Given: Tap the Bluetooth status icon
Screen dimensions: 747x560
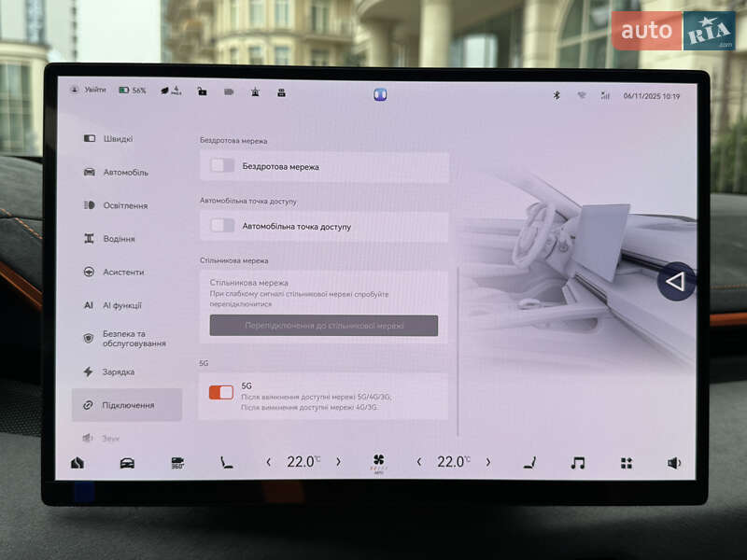Looking at the screenshot, I should coord(556,95).
